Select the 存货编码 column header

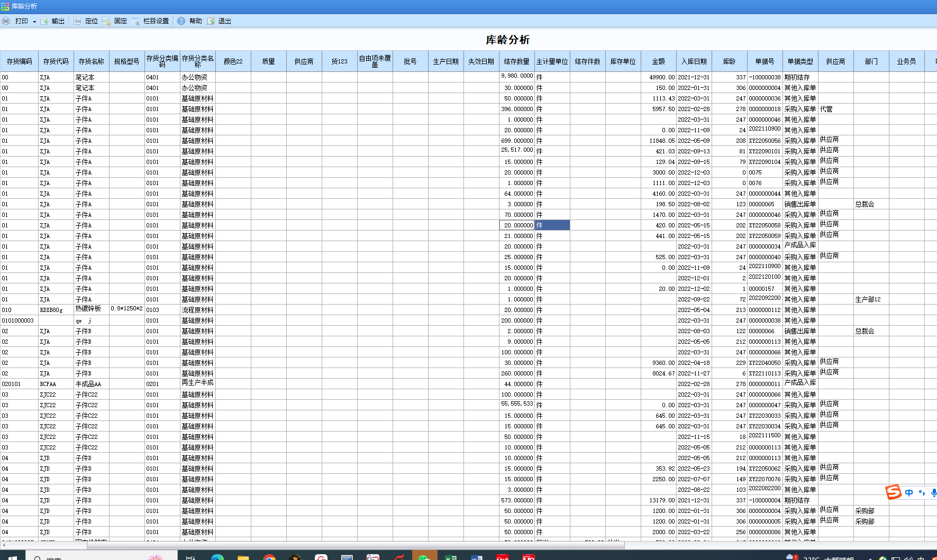click(x=20, y=61)
